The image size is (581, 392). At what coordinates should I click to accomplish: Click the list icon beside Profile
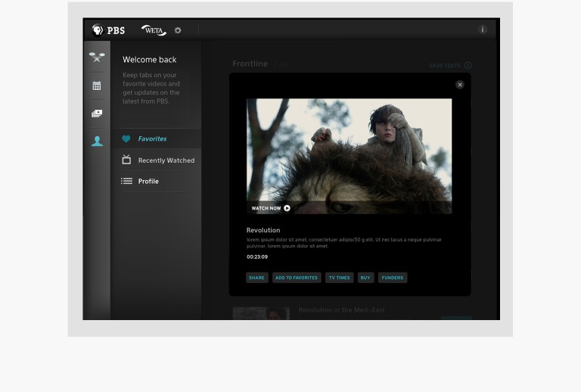[126, 181]
